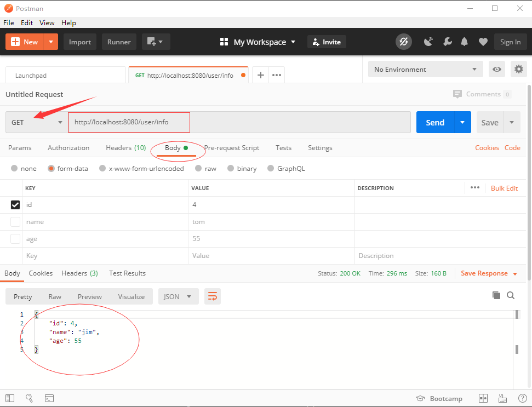The height and width of the screenshot is (407, 532).
Task: Click the Invite button
Action: (x=327, y=42)
